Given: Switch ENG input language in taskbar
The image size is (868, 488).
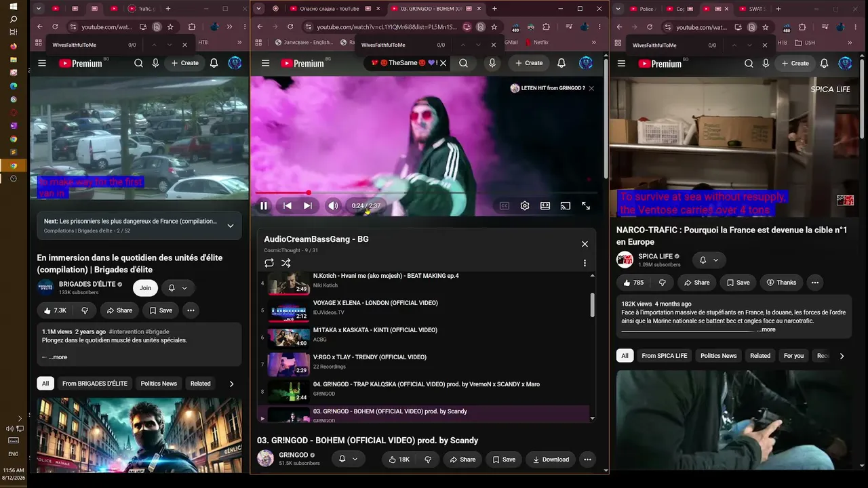Looking at the screenshot, I should (x=13, y=453).
